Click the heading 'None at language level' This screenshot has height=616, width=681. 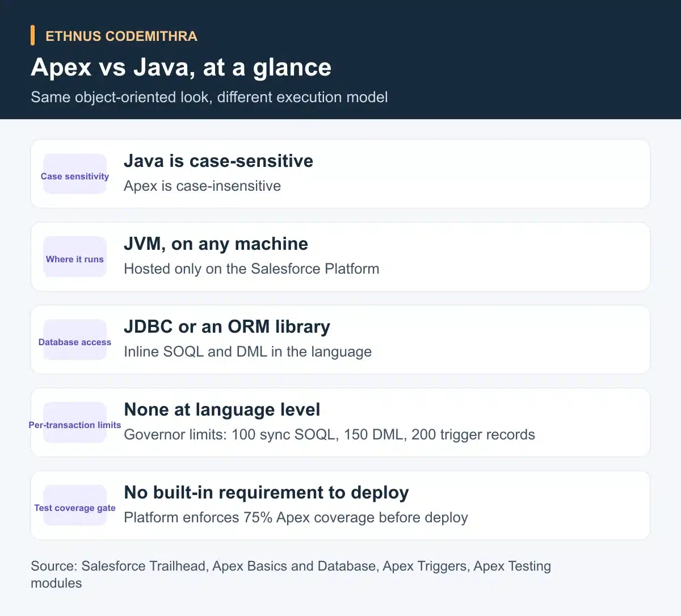[x=222, y=409]
